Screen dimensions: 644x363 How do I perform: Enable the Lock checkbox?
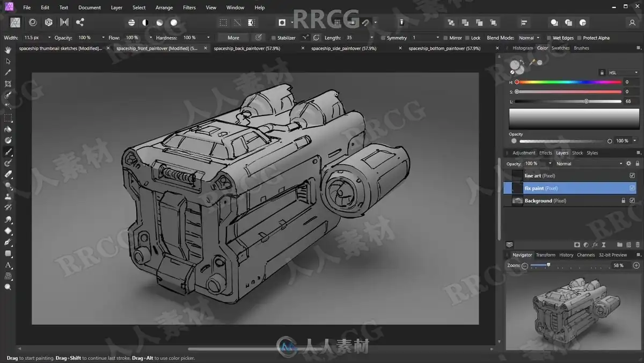467,38
